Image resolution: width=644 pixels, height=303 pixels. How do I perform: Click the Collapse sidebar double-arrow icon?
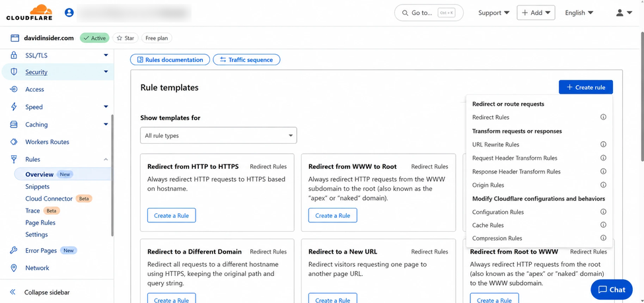(13, 292)
